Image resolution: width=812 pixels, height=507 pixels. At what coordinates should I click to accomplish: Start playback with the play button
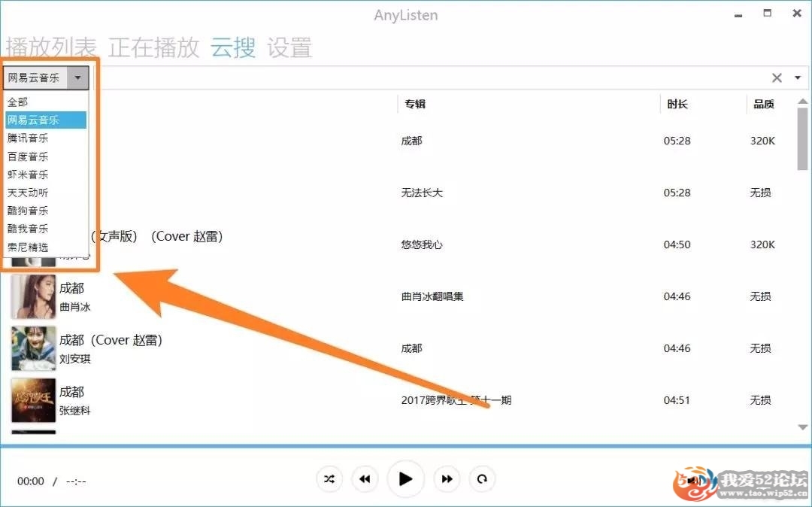[x=405, y=479]
